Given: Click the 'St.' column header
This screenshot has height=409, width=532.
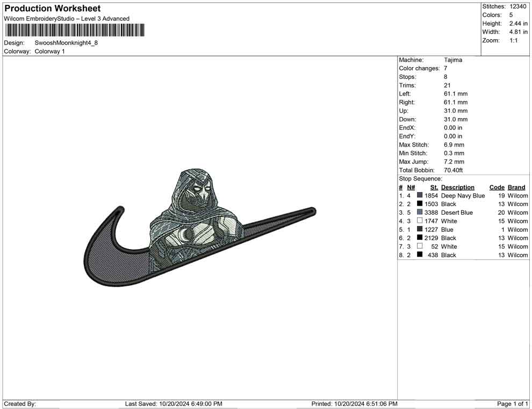Looking at the screenshot, I should point(434,187).
